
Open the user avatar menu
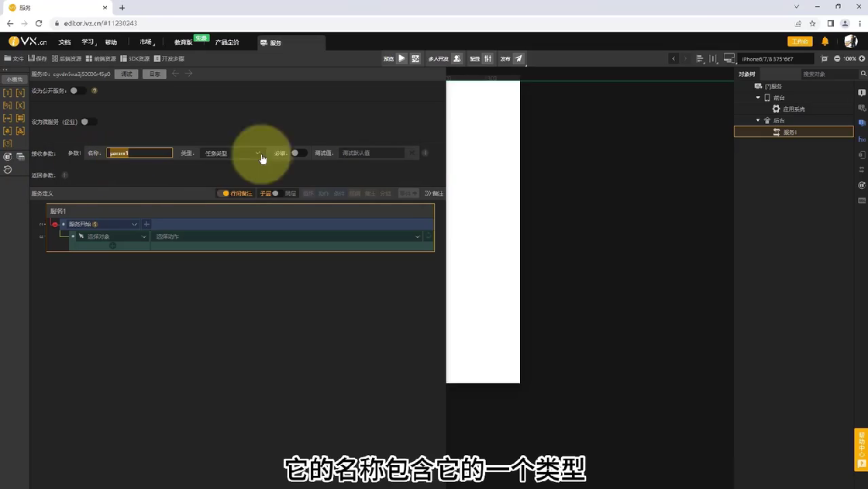(x=851, y=42)
